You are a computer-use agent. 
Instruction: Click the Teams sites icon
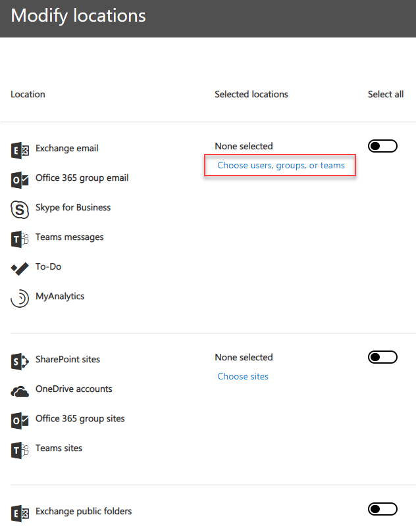point(20,450)
